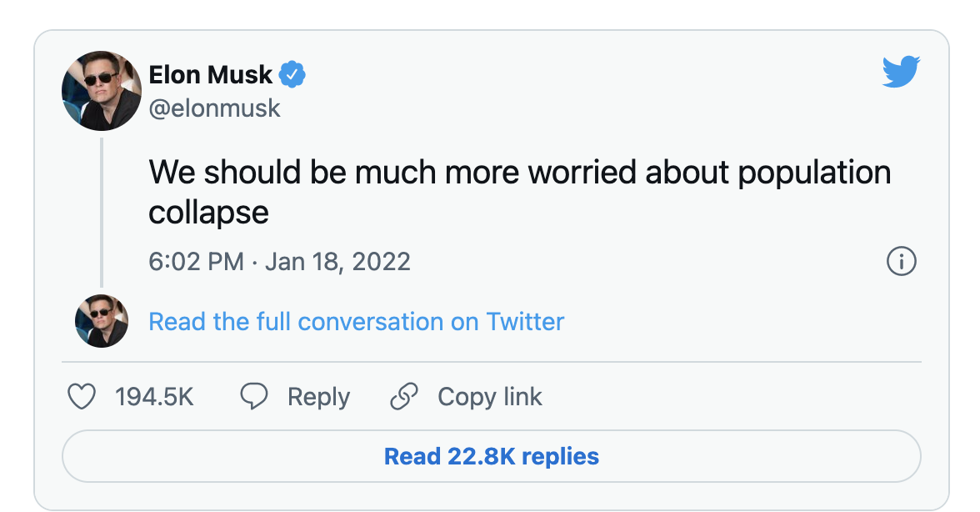Click the reply speech bubble icon
The height and width of the screenshot is (512, 980).
point(253,397)
